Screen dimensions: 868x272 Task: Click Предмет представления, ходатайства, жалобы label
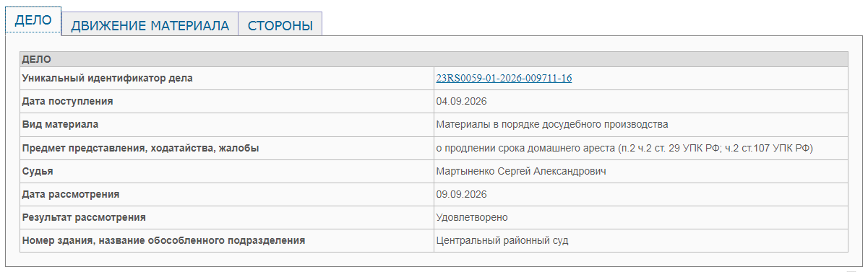point(141,148)
